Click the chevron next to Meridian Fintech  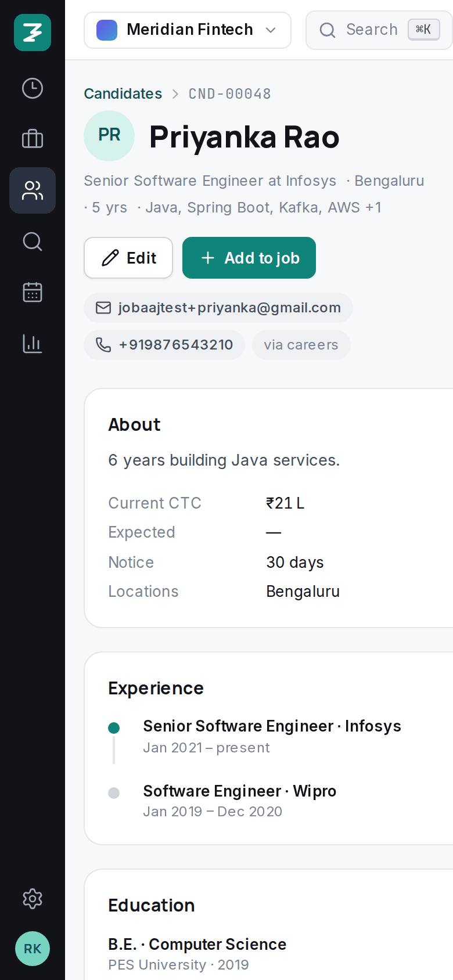pyautogui.click(x=271, y=30)
